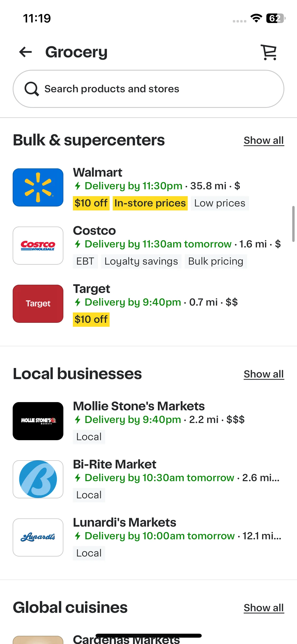Tap the $10 off badge under Target
Image resolution: width=297 pixels, height=644 pixels.
coord(91,320)
